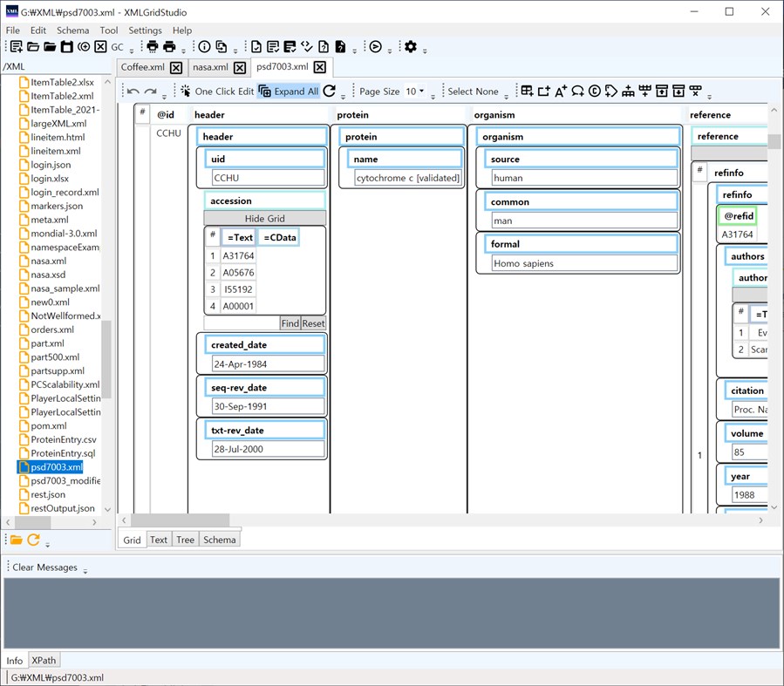Click the Find button under accession grid
Viewport: 784px width, 686px height.
point(290,323)
